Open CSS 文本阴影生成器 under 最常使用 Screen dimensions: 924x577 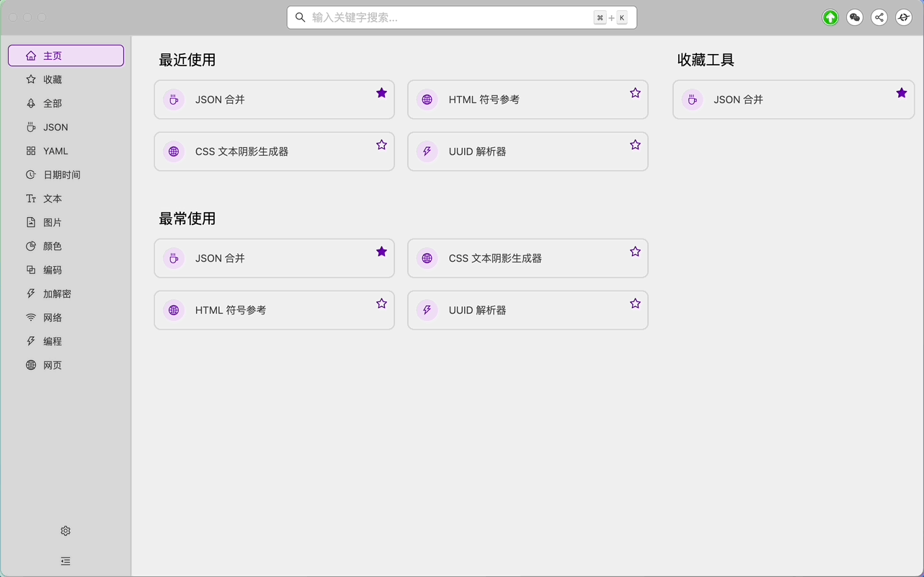click(528, 258)
